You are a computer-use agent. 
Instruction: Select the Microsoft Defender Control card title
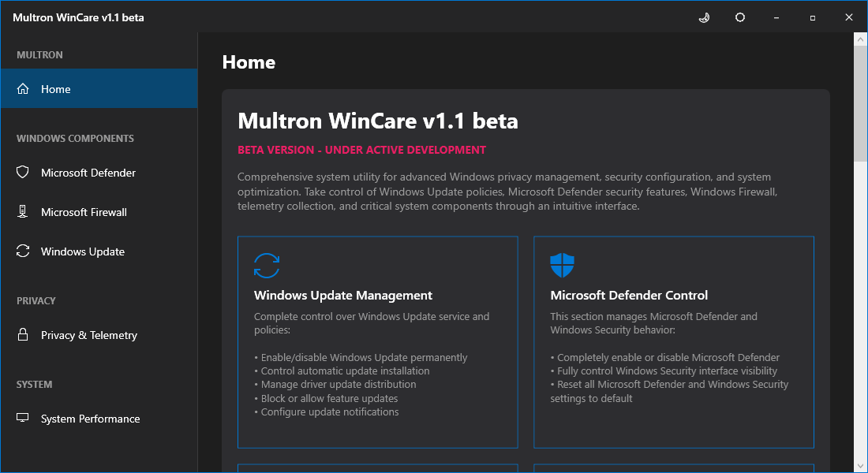pyautogui.click(x=629, y=296)
